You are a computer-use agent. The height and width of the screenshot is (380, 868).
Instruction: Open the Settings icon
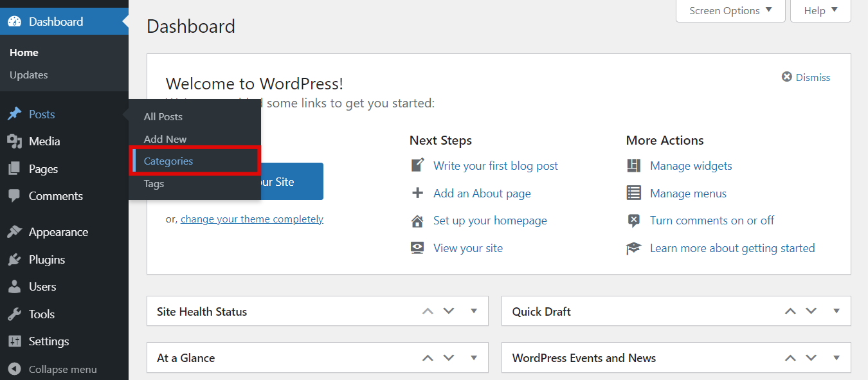15,341
